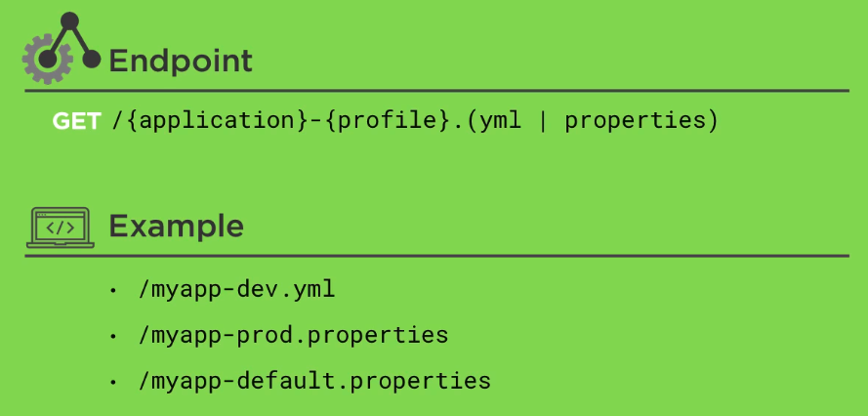Click the laptop code icon beside Example
Viewport: 868px width, 416px height.
click(60, 228)
